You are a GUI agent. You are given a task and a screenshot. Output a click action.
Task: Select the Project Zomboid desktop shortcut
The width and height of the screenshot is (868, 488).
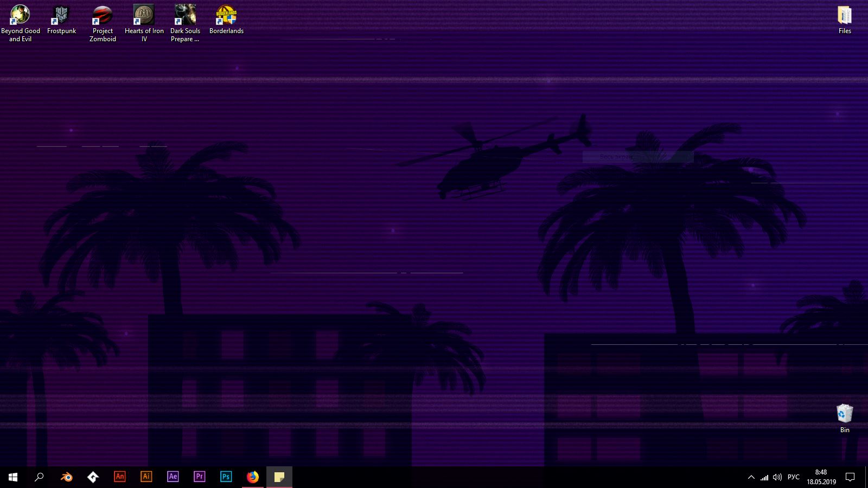coord(103,23)
